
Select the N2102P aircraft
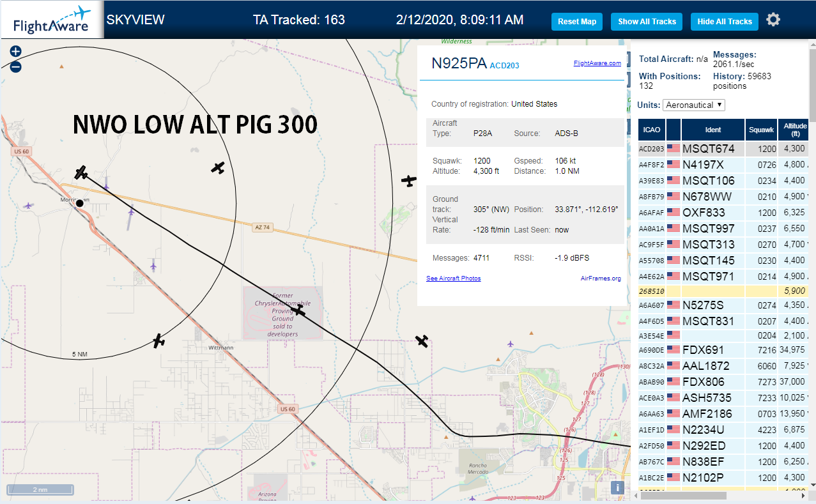[x=723, y=478]
